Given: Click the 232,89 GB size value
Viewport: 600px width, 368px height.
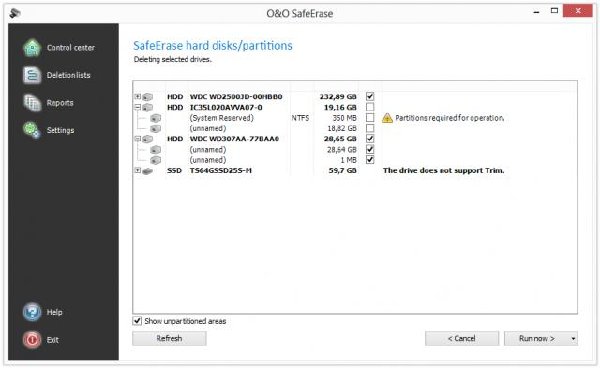Looking at the screenshot, I should tap(338, 97).
